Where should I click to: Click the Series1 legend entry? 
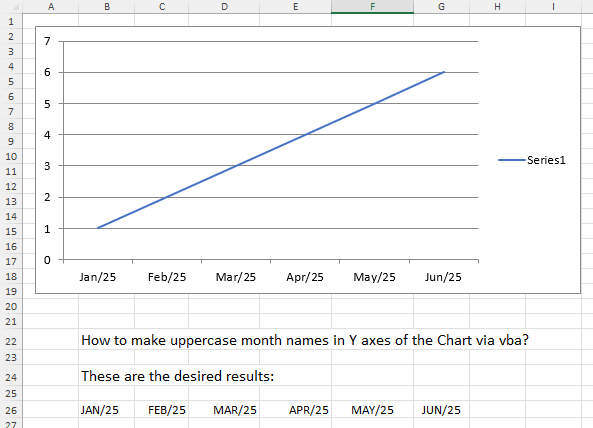coord(532,160)
